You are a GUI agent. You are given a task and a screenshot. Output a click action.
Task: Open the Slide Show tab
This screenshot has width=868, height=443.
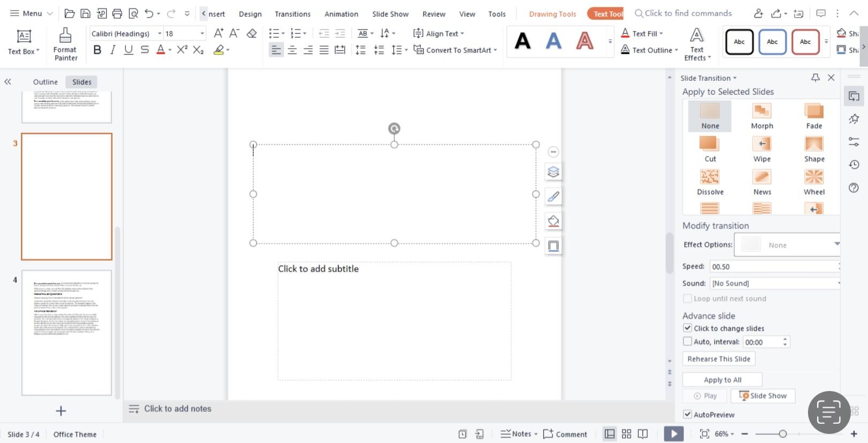click(x=391, y=14)
